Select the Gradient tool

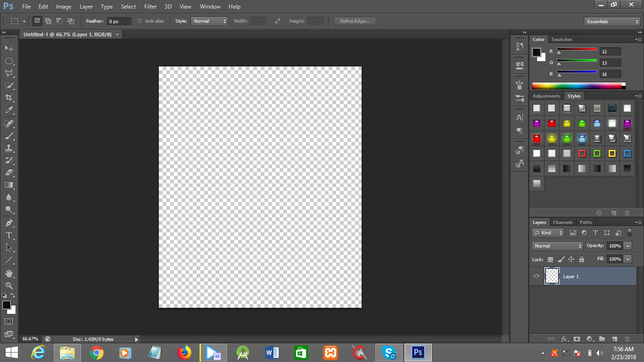(9, 185)
